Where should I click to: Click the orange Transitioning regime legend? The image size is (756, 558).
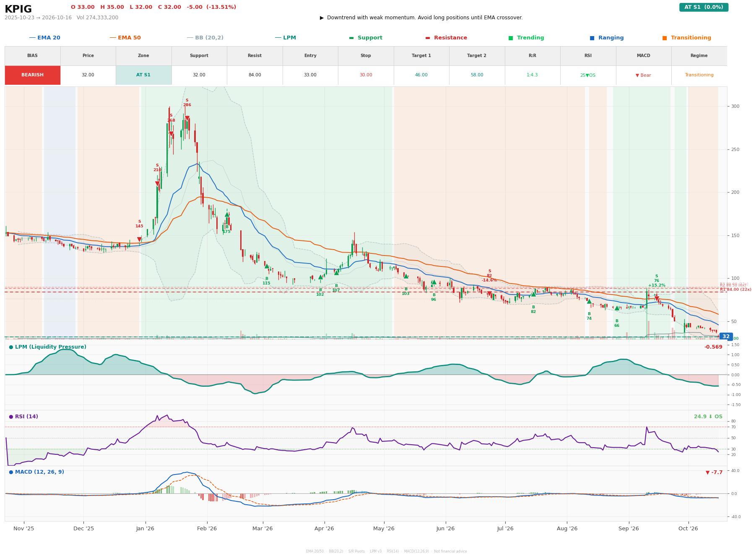click(x=686, y=38)
